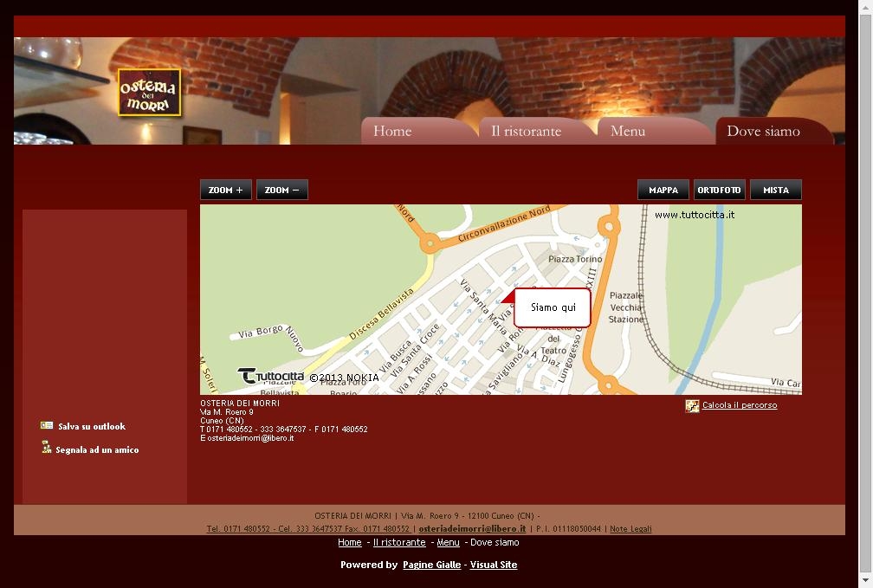Click the Salva su outlook card icon

pos(47,425)
